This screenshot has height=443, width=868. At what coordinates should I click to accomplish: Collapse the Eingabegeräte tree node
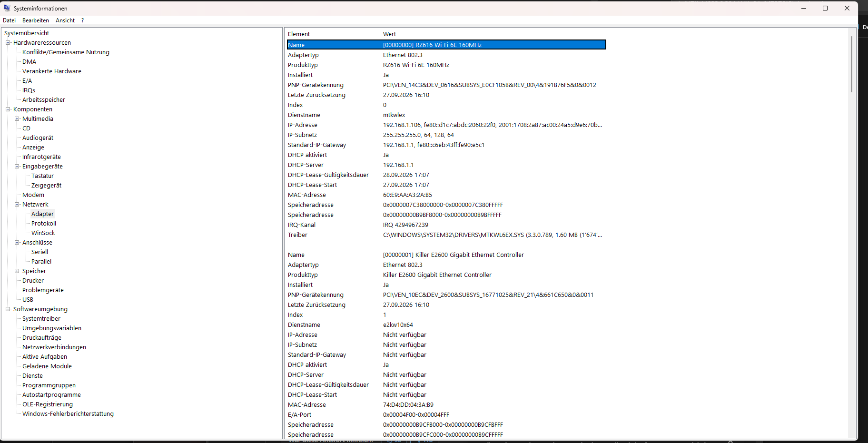click(17, 167)
